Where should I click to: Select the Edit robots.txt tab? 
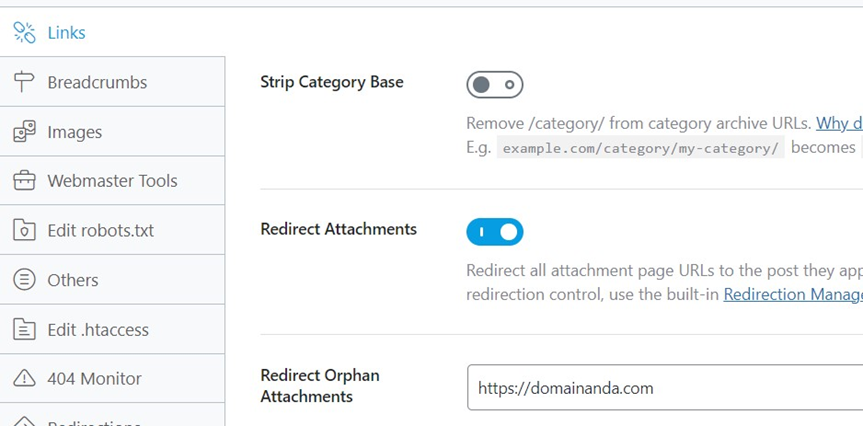[x=112, y=230]
